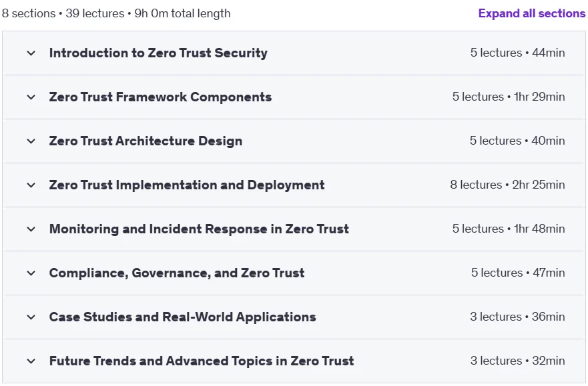The image size is (588, 386).
Task: Expand chevron beside Zero Trust Architecture Design
Action: (31, 141)
